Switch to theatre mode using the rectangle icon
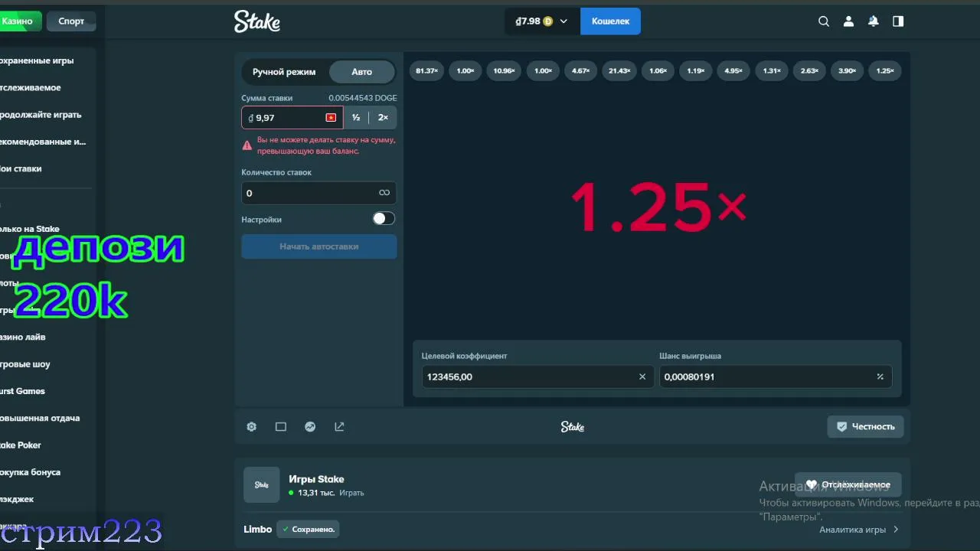980x551 pixels. (x=281, y=426)
